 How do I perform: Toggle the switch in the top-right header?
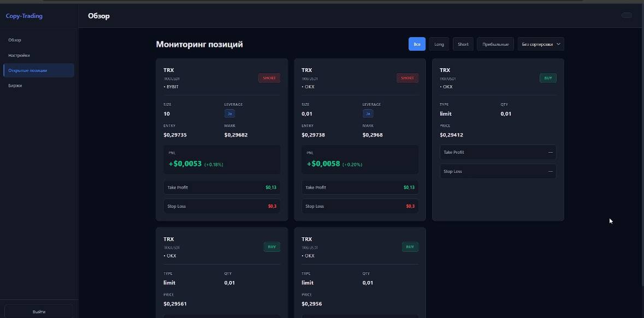pos(627,15)
